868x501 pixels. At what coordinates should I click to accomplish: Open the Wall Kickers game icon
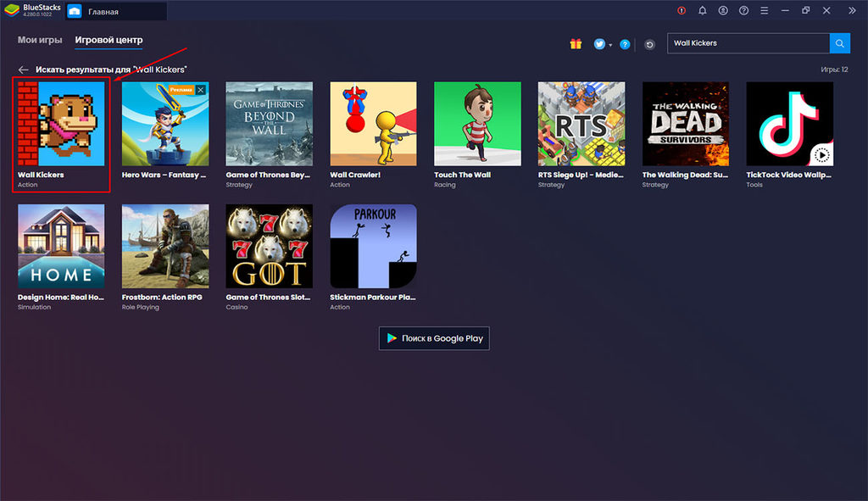coord(61,124)
